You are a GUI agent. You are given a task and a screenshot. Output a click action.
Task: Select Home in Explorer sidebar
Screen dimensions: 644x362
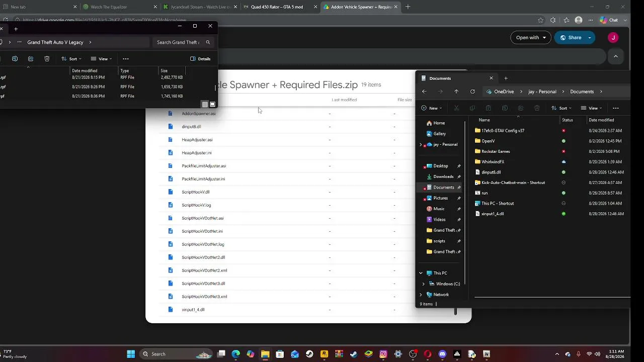(439, 123)
